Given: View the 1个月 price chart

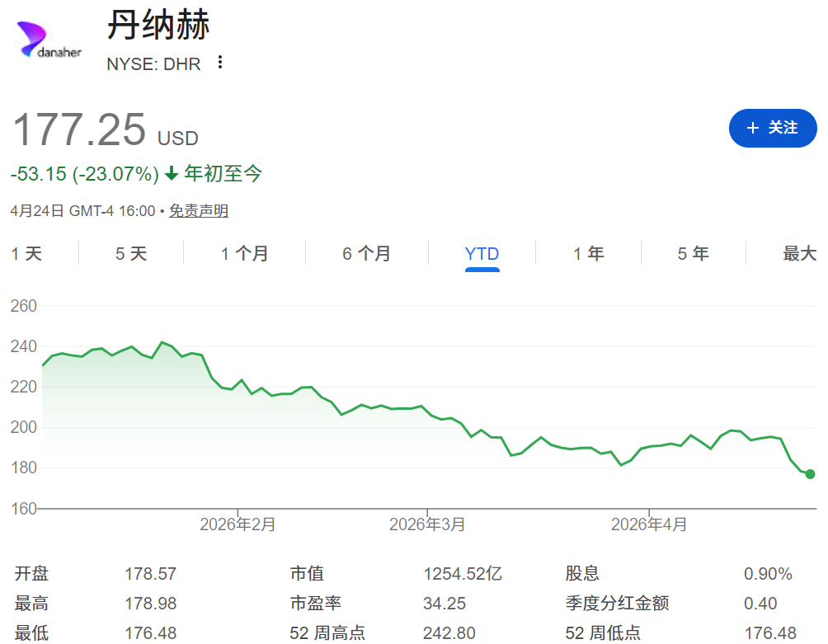Looking at the screenshot, I should point(244,254).
